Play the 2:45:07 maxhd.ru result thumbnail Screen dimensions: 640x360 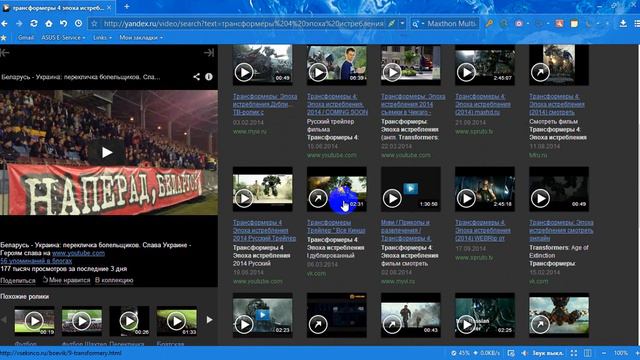485,65
